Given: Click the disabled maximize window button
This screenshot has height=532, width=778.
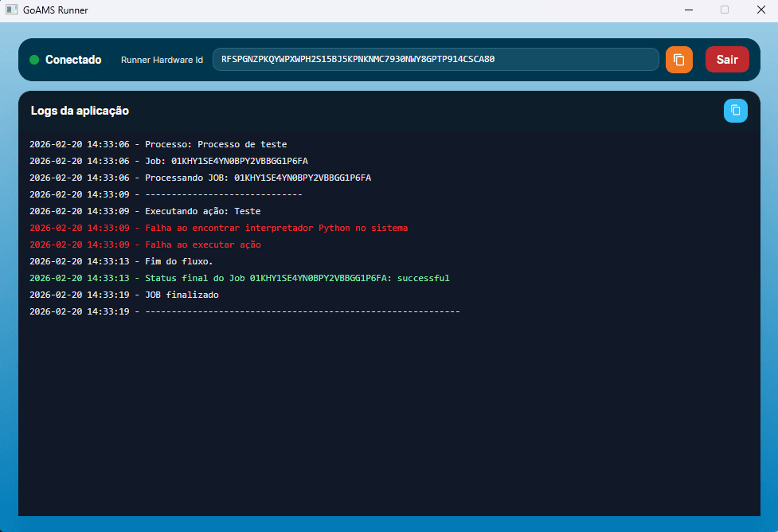Looking at the screenshot, I should 725,10.
